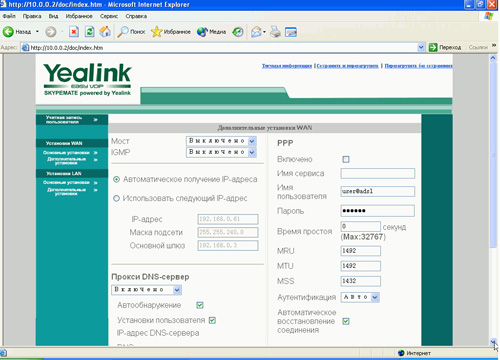This screenshot has width=500, height=360.
Task: Click the MSS value field
Action: 360,281
